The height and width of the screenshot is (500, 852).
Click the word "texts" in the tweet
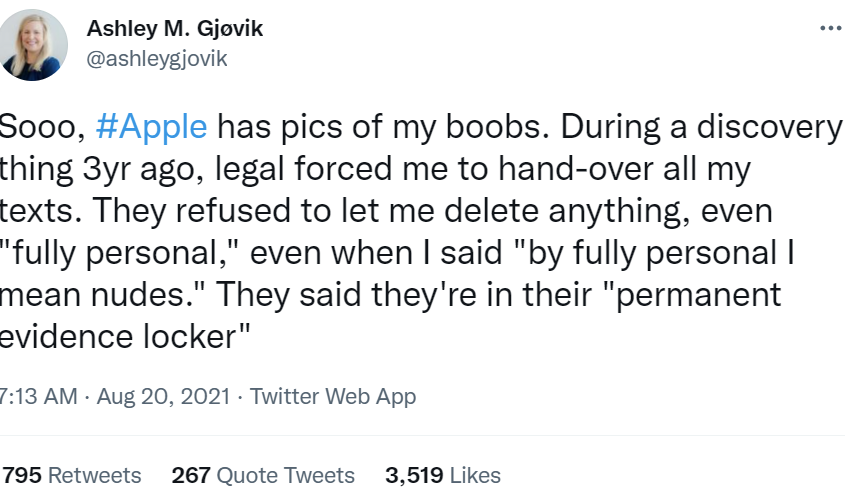pos(35,212)
